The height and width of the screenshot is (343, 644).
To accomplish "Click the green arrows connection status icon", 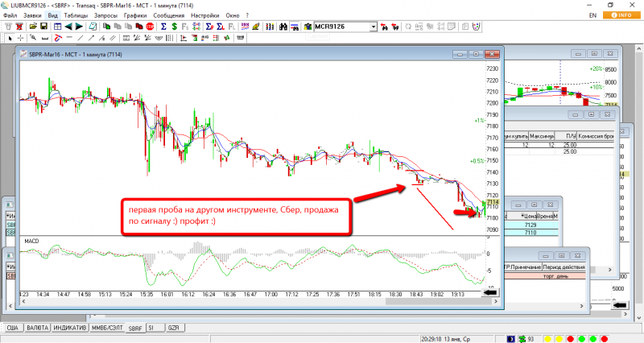I will point(522,339).
